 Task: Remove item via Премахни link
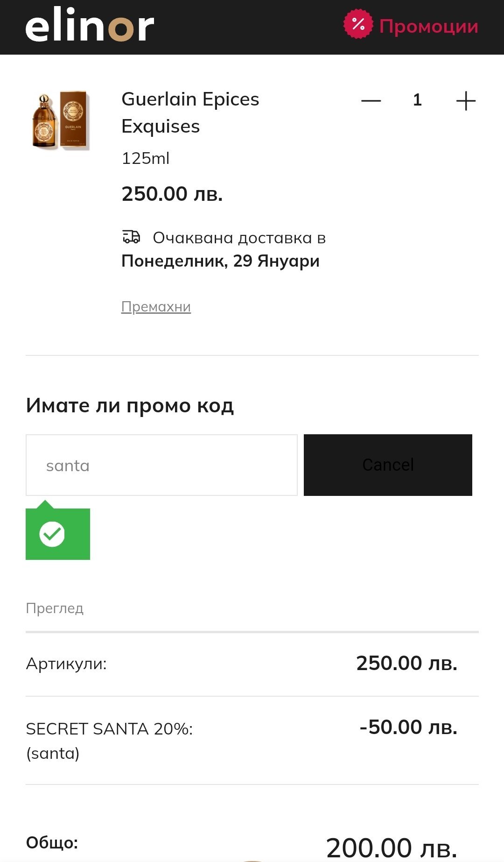coord(156,307)
